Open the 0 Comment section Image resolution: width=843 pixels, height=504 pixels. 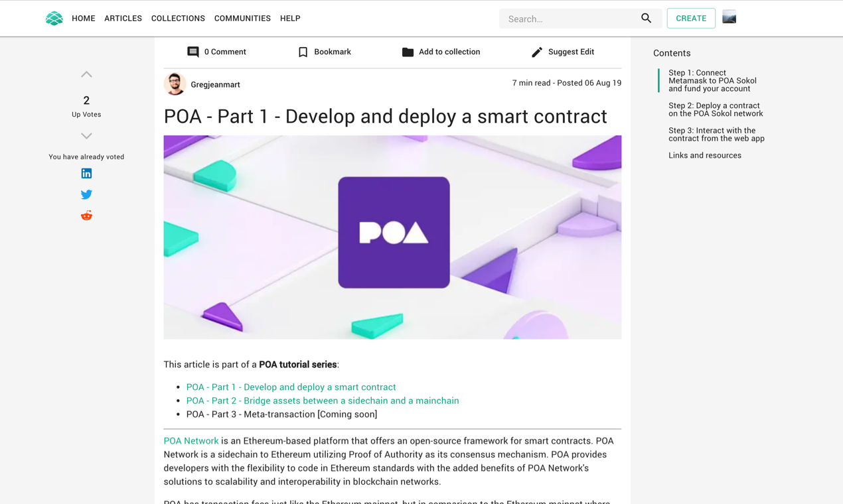(x=225, y=52)
